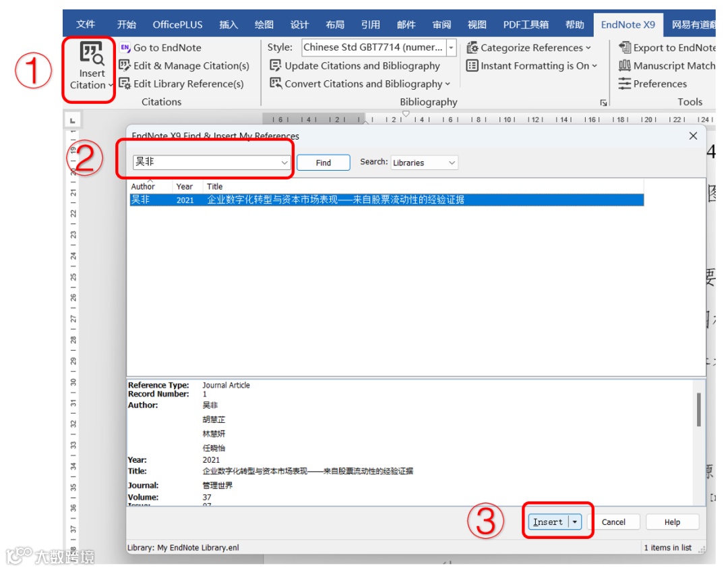Viewport: 728px width, 570px height.
Task: Click the Insert button
Action: pyautogui.click(x=548, y=521)
